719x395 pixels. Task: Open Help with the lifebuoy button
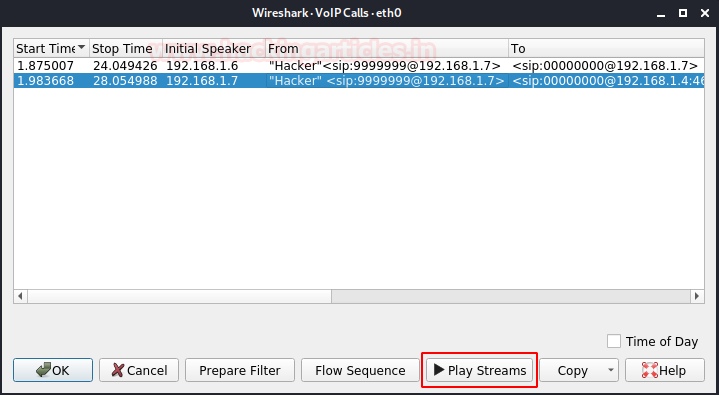[664, 370]
